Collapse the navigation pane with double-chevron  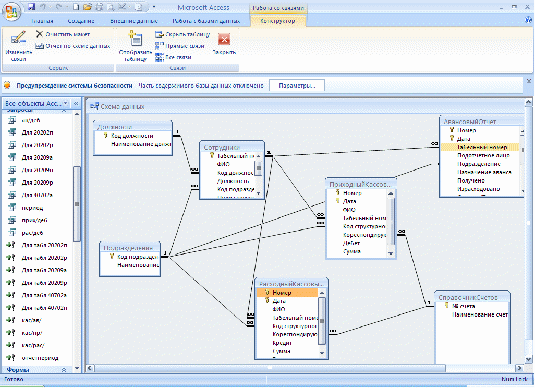click(x=76, y=103)
